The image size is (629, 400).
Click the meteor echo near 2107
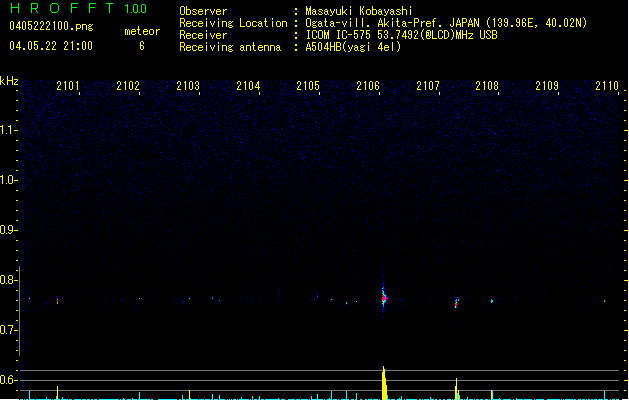457,302
